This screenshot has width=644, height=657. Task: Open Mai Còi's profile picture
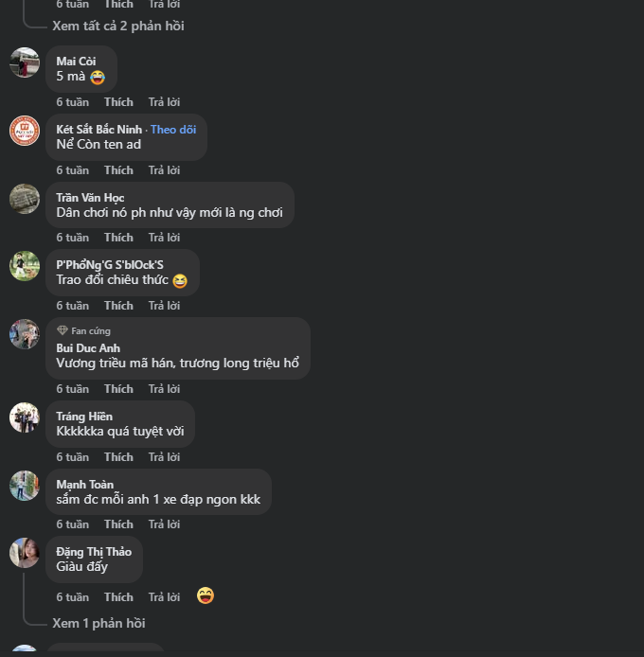[x=25, y=62]
